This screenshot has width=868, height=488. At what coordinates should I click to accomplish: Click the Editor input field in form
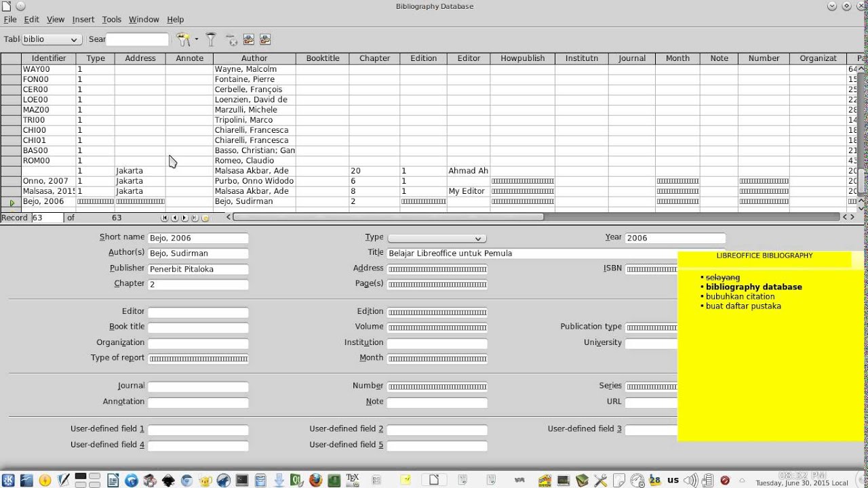click(198, 312)
